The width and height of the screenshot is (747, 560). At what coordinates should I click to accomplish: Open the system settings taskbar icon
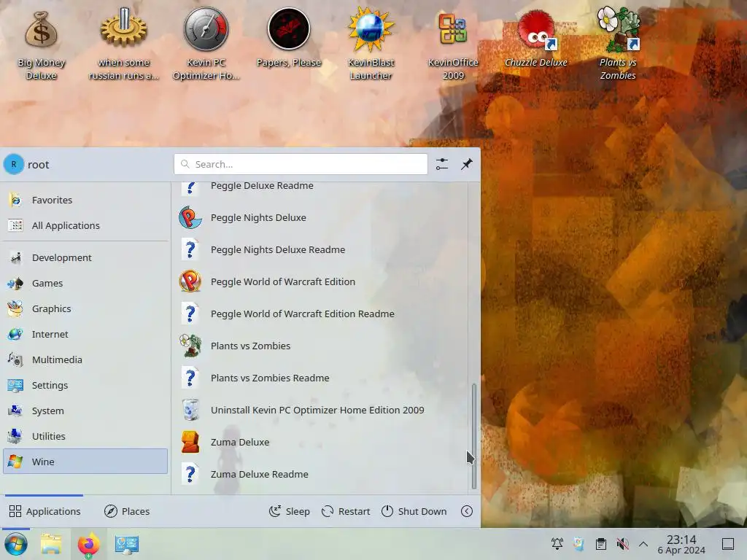tap(127, 544)
